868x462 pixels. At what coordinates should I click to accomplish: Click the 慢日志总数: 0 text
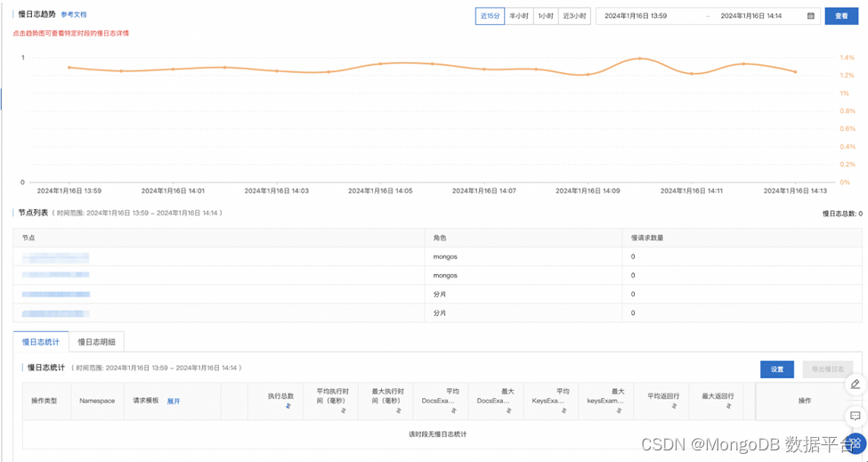842,214
